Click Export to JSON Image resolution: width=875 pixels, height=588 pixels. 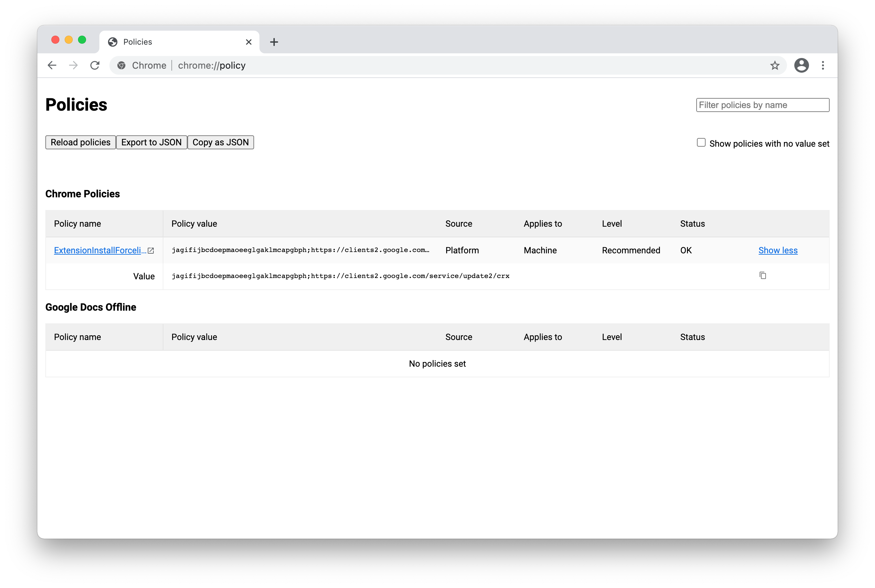click(x=151, y=143)
